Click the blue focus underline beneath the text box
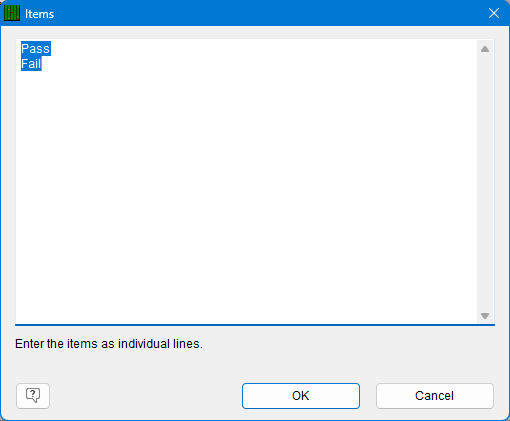510x421 pixels. (x=255, y=325)
